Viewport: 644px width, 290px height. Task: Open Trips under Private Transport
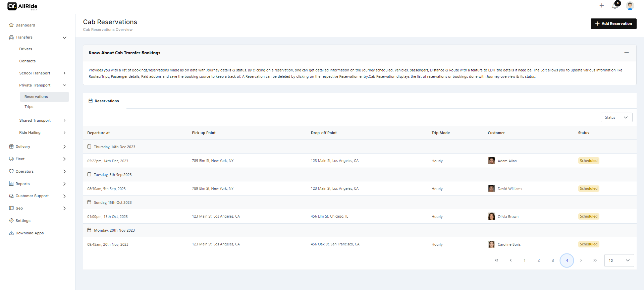(x=29, y=107)
